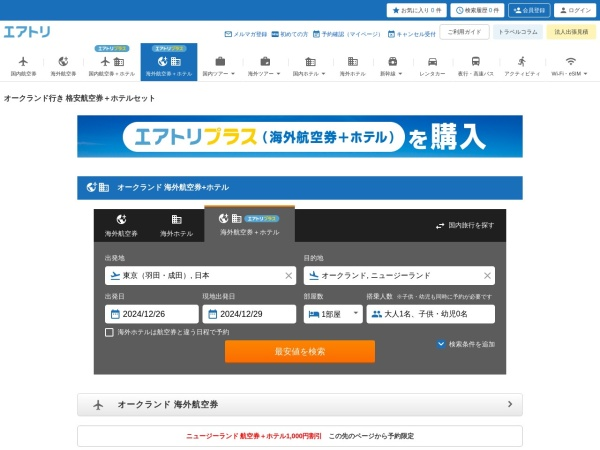Viewport: 600px width, 450px height.
Task: Switch to 海外ホテル search tab
Action: coord(176,226)
